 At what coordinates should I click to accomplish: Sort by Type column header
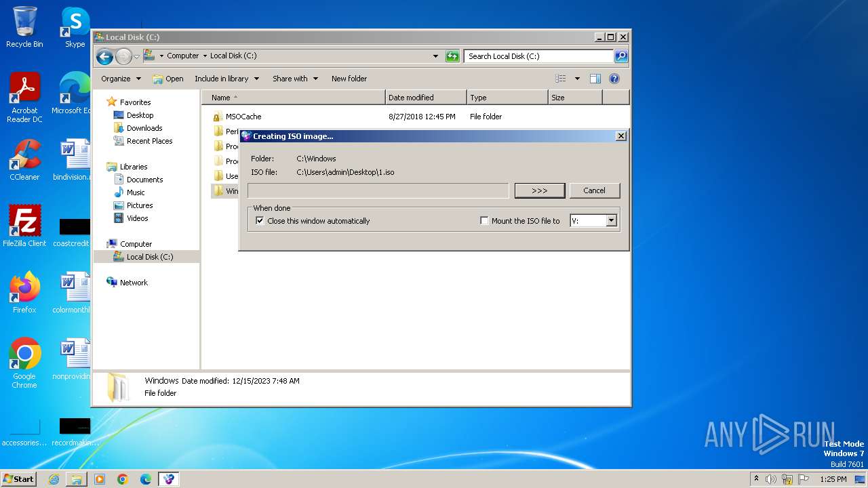507,98
